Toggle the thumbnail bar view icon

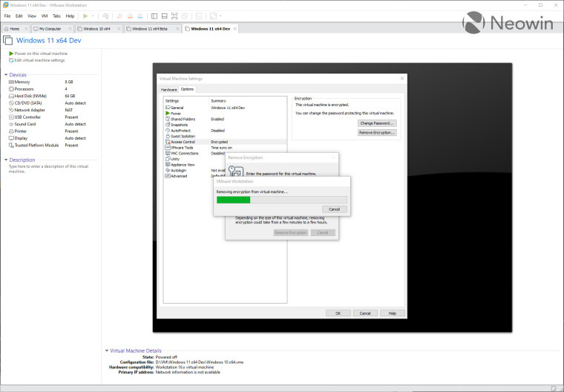[x=165, y=16]
